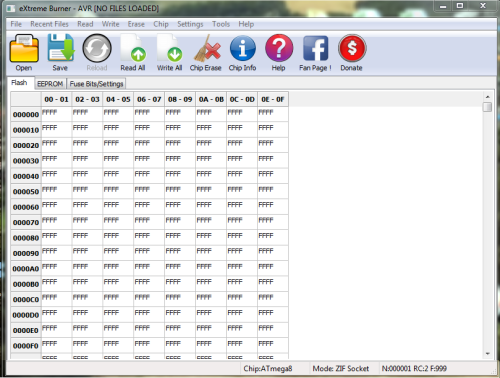Click the vertical scrollbar thumb
The image size is (500, 378).
(x=488, y=107)
